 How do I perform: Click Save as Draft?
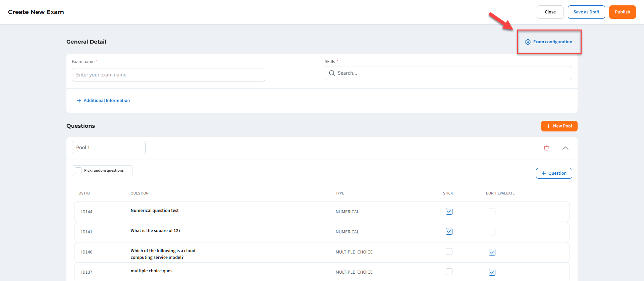(586, 12)
